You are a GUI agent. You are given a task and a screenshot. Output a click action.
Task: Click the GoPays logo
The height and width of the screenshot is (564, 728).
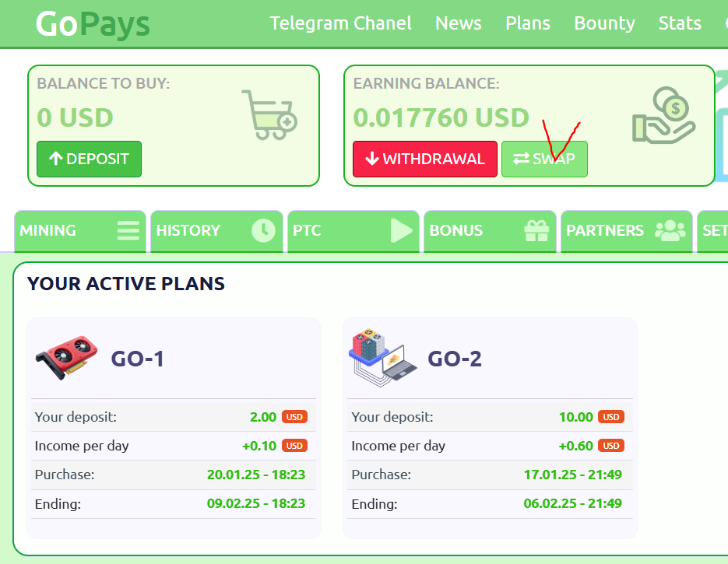pyautogui.click(x=93, y=24)
